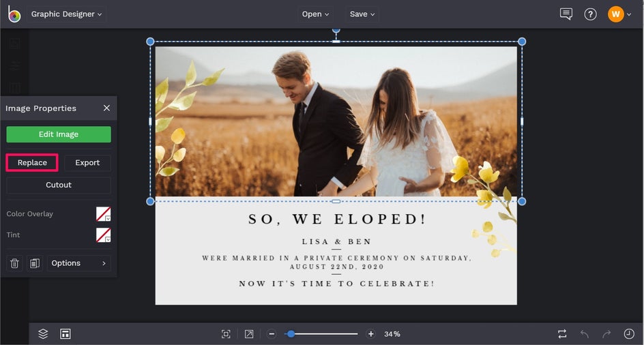Open the history clock icon
This screenshot has height=345, width=644.
[628, 334]
